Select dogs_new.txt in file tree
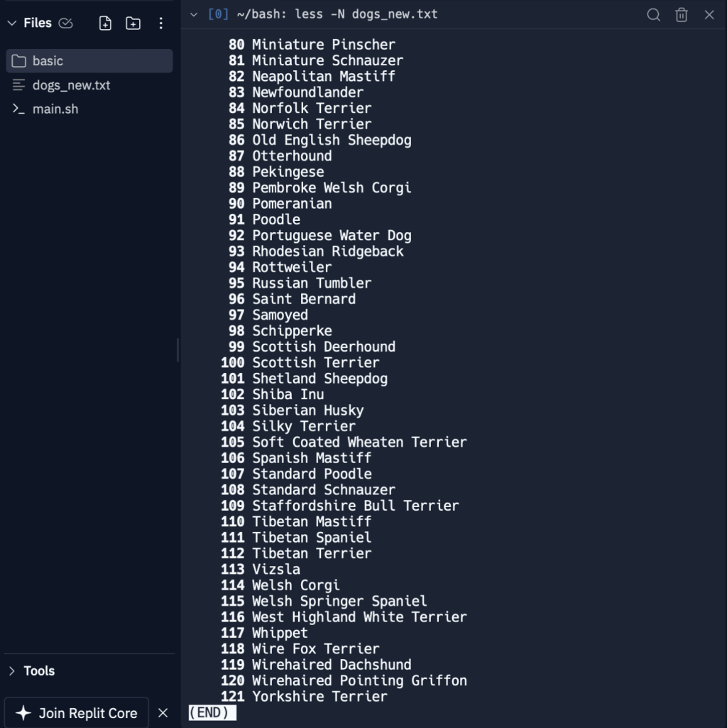This screenshot has width=727, height=728. tap(71, 85)
